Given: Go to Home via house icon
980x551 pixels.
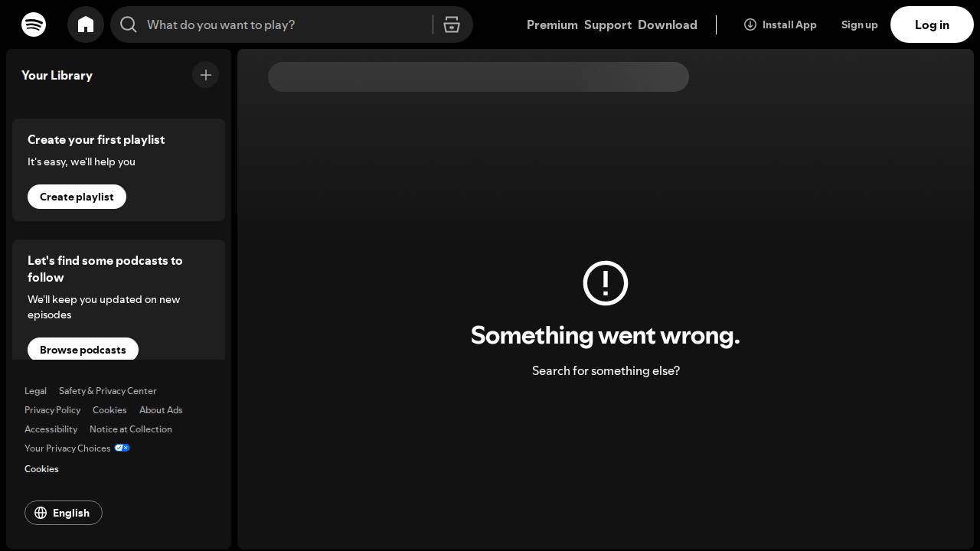Looking at the screenshot, I should [x=86, y=24].
